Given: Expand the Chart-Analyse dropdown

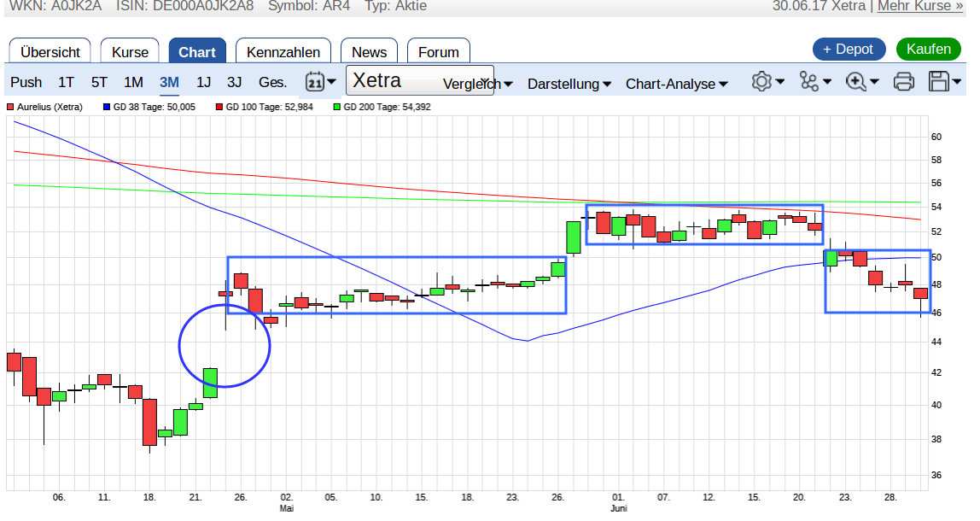Looking at the screenshot, I should [x=677, y=84].
